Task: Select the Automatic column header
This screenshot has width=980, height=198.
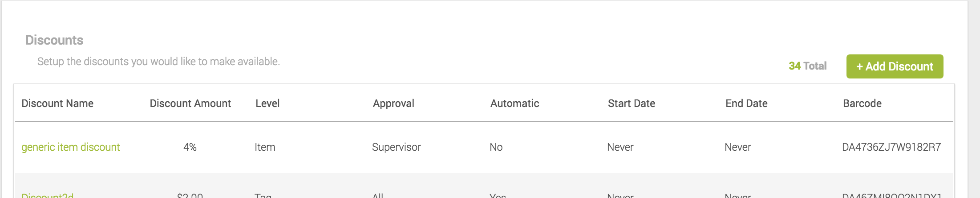Action: point(514,103)
